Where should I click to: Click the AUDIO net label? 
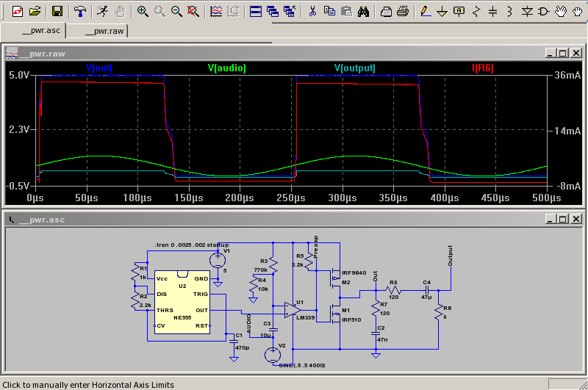coord(249,324)
